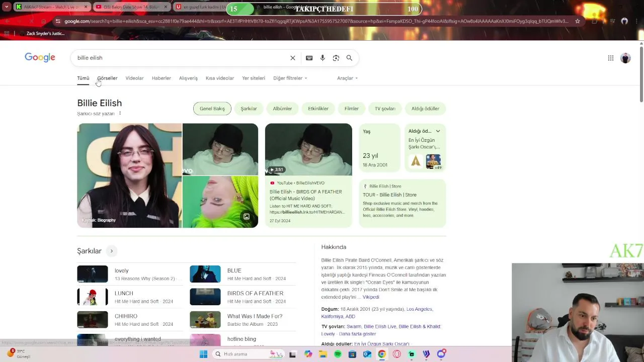
Task: Select the Albümler chip
Action: 282,109
